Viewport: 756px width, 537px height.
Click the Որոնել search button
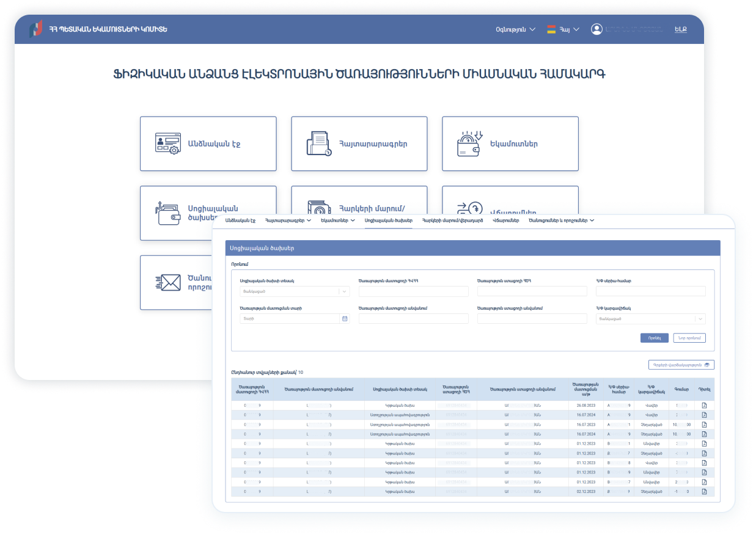[x=655, y=338]
